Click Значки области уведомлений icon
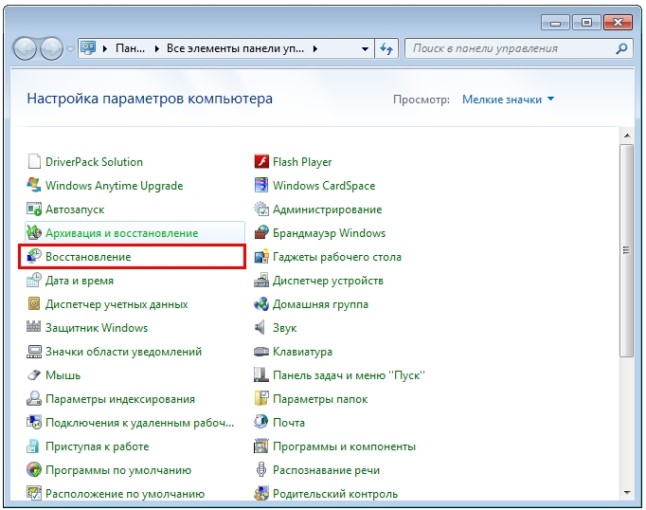The height and width of the screenshot is (510, 646). tap(34, 351)
